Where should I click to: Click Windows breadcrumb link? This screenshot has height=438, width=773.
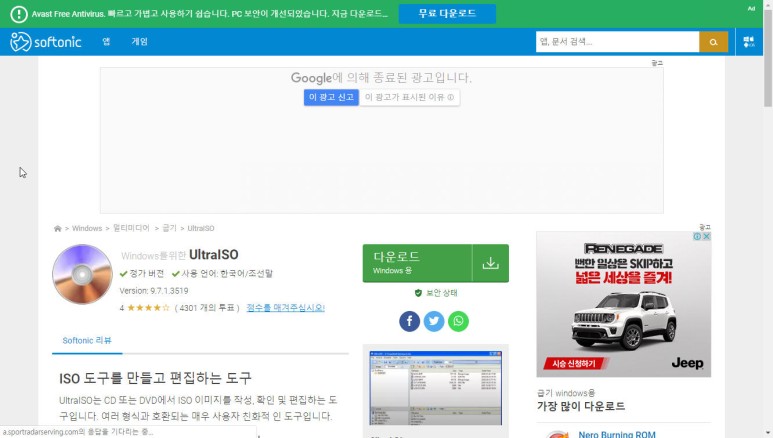[87, 228]
